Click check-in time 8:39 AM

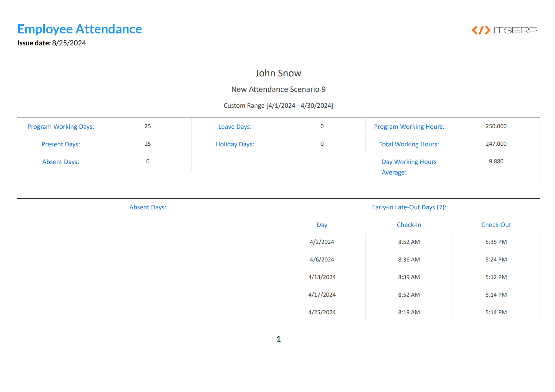[x=409, y=277]
